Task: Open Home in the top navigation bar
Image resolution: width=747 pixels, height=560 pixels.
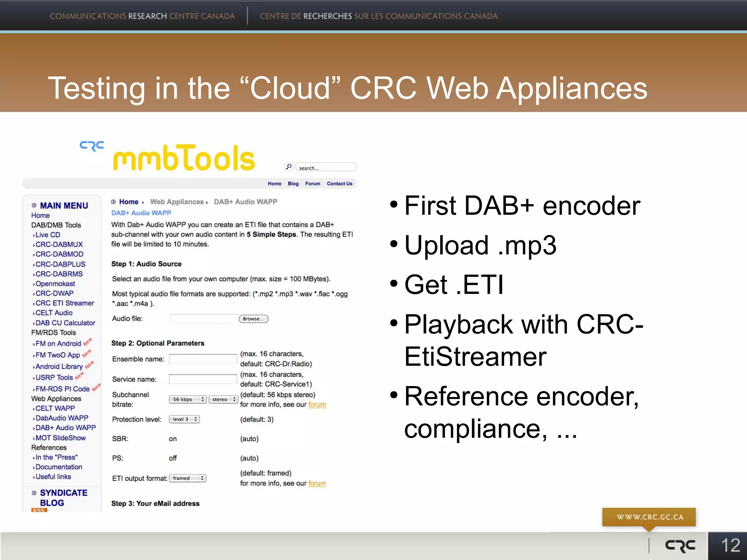Action: click(x=274, y=184)
